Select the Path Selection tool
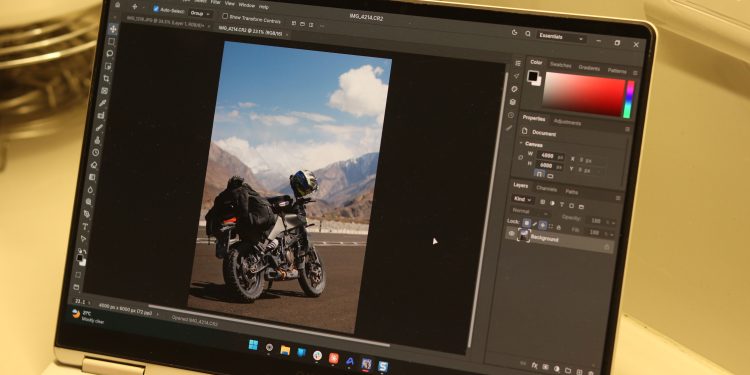The image size is (750, 375). point(83,239)
